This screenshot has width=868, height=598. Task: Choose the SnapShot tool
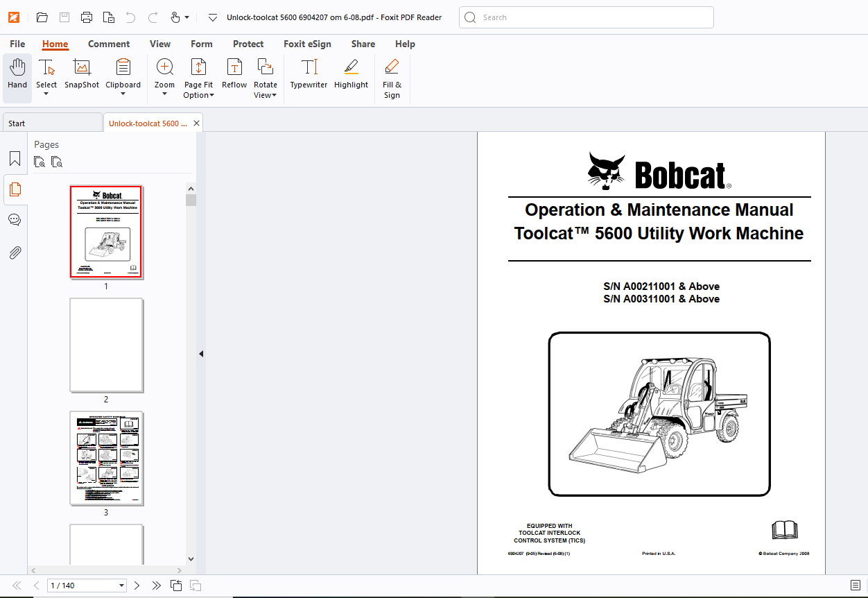tap(82, 75)
